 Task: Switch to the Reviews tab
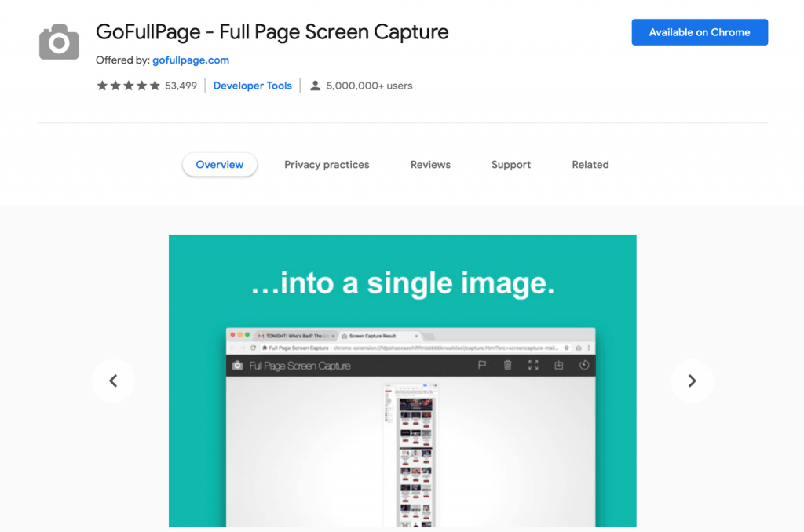click(430, 165)
